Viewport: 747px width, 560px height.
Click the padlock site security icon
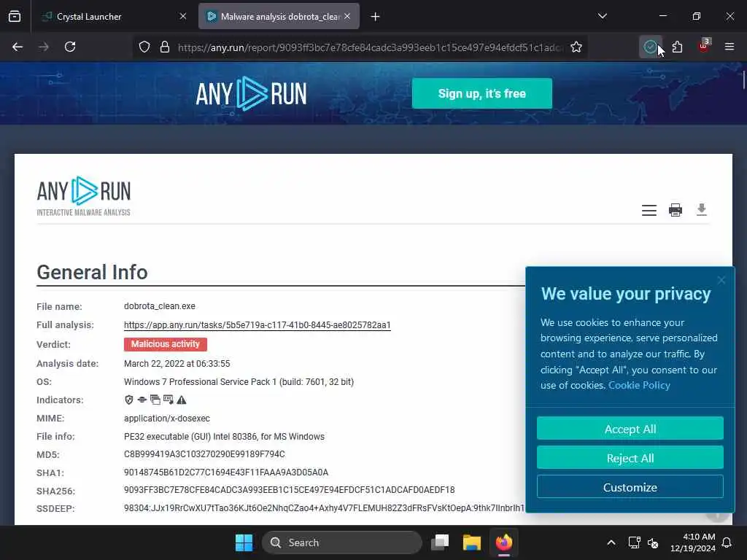pos(165,47)
